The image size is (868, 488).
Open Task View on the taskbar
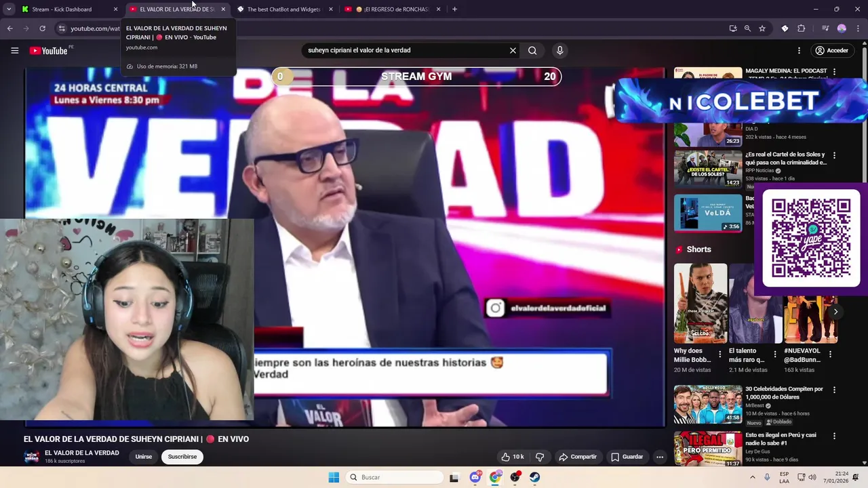(454, 477)
